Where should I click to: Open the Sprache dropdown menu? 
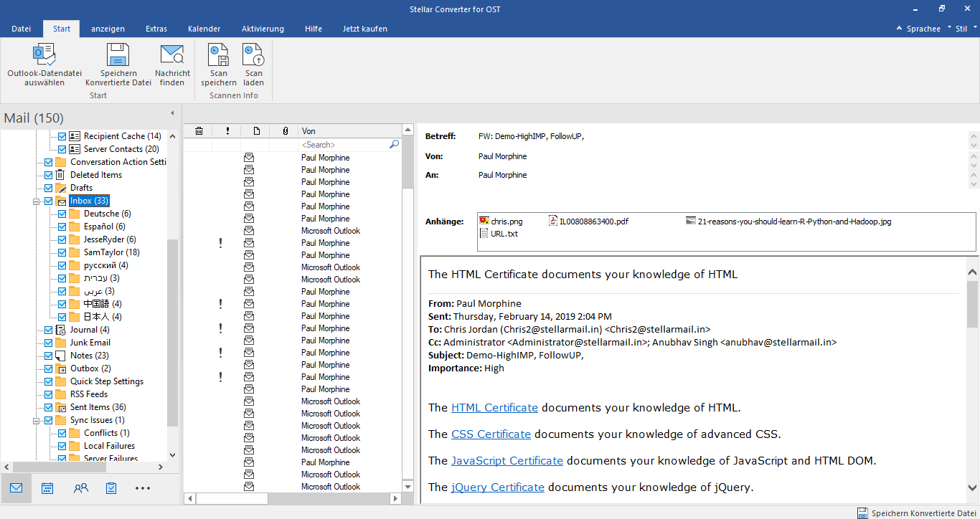(927, 29)
